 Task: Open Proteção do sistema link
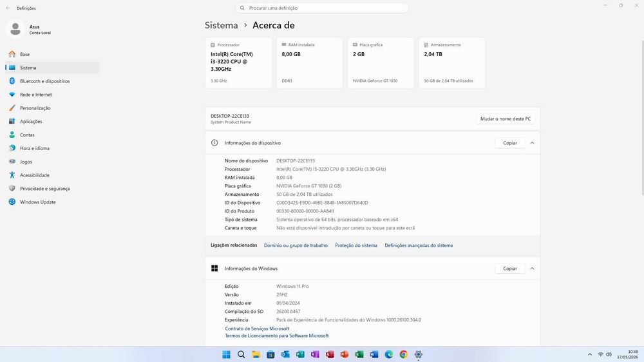[356, 245]
